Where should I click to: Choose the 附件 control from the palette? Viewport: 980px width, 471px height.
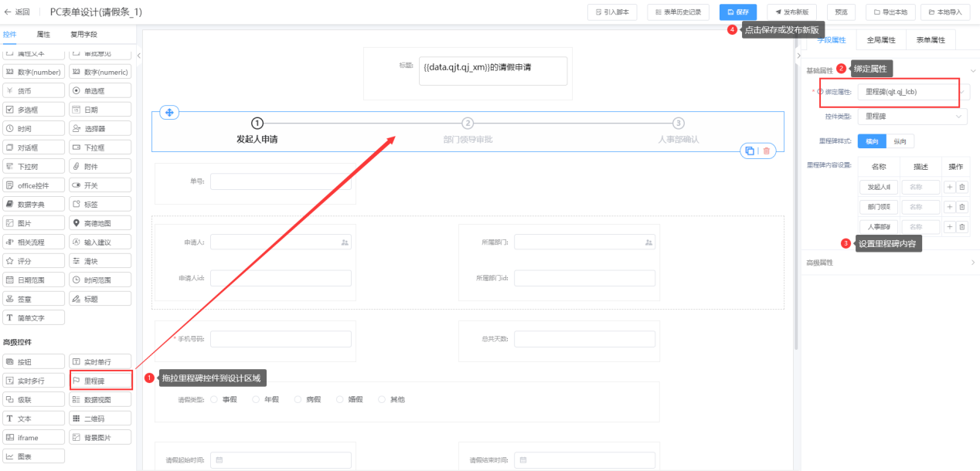coord(100,166)
